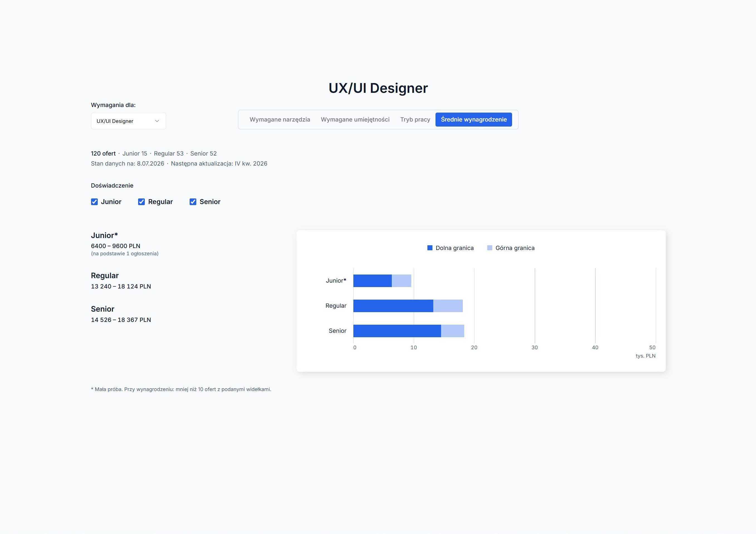Click the 'Junior 15' offers count
This screenshot has height=534, width=756.
135,154
